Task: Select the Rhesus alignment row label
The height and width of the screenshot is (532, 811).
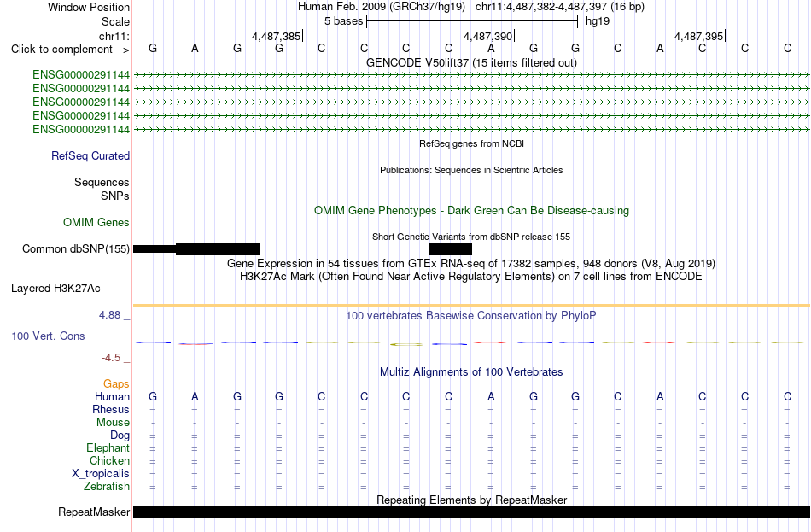Action: coord(111,409)
